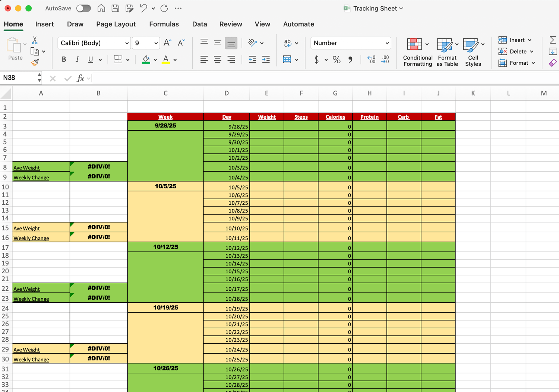Screen dimensions: 559x392
Task: Toggle bold formatting
Action: tap(64, 59)
